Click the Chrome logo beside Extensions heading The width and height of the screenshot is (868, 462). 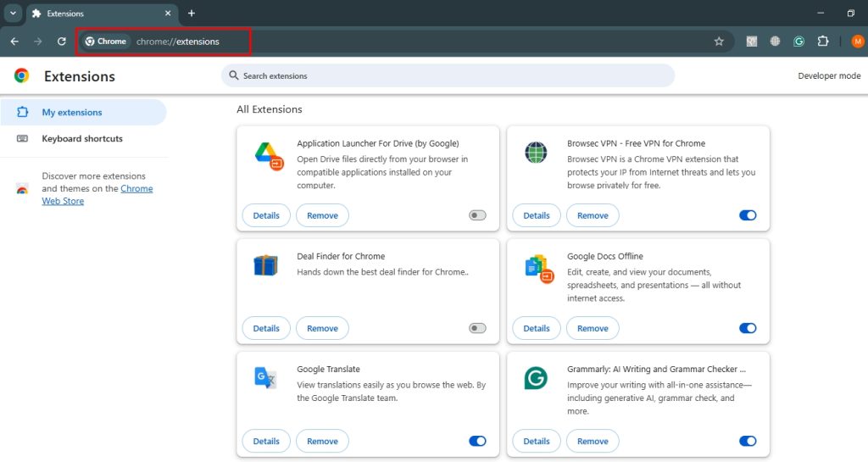coord(21,75)
